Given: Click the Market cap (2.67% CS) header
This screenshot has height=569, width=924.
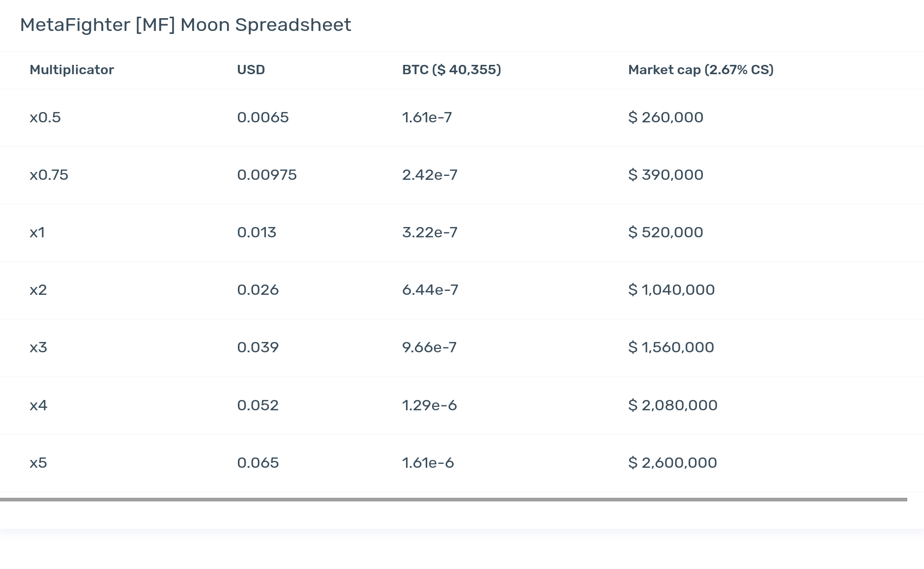Looking at the screenshot, I should (701, 70).
